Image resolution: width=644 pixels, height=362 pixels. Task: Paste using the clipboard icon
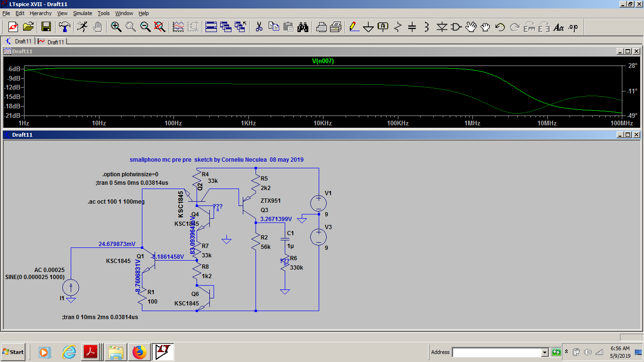(288, 27)
